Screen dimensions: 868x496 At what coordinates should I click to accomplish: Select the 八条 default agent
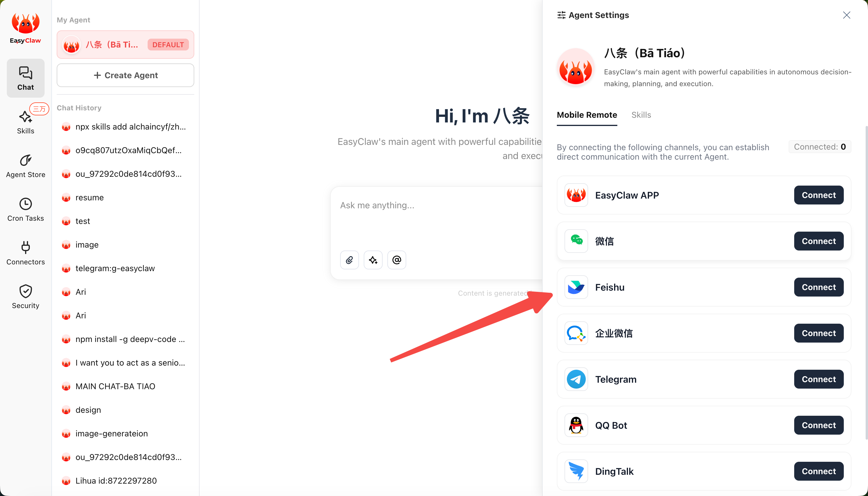125,45
